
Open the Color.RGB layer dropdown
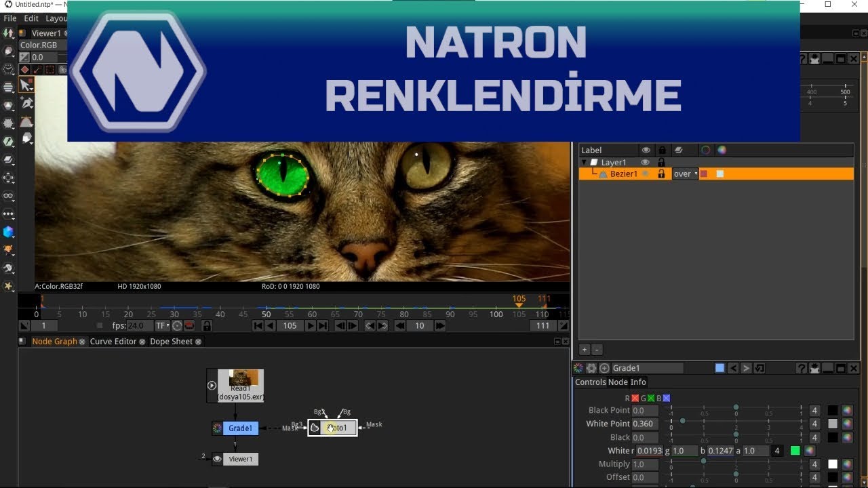pyautogui.click(x=42, y=45)
